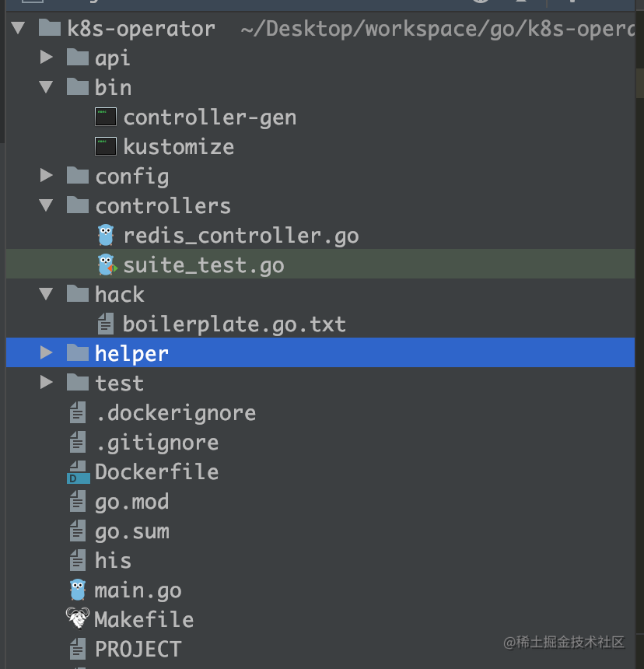Screen dimensions: 644x669
Task: Expand the config folder arrow
Action: pos(46,175)
